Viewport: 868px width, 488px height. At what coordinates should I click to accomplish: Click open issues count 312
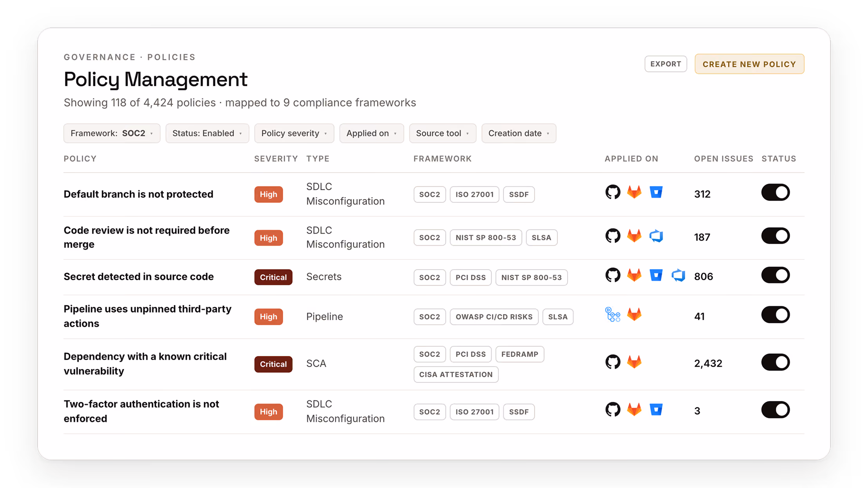(702, 194)
